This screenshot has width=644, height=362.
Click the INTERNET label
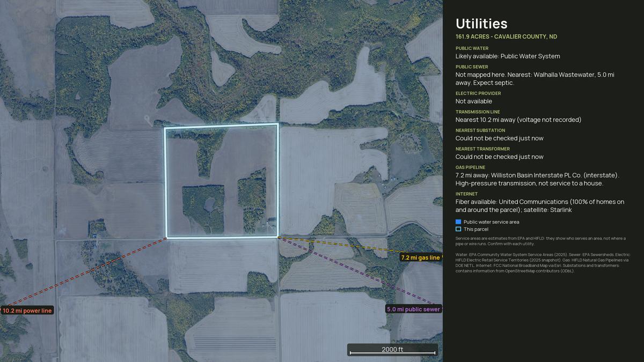[466, 194]
